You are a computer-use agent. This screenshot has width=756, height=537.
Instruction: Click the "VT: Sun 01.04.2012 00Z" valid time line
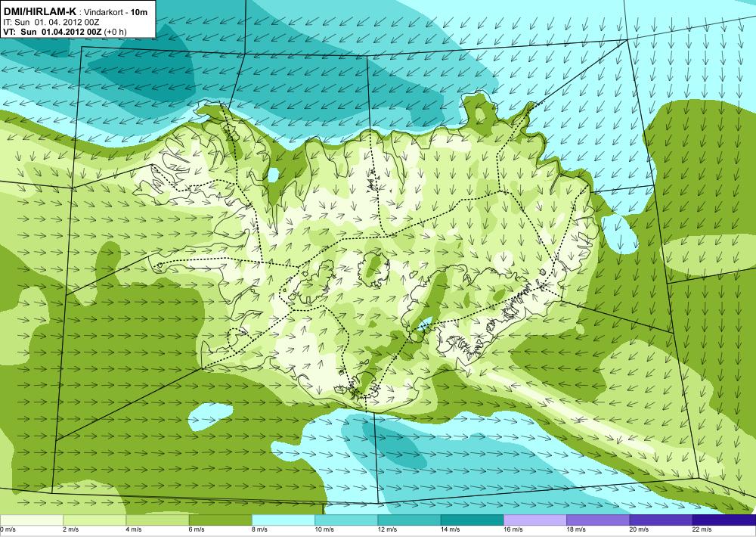click(53, 32)
